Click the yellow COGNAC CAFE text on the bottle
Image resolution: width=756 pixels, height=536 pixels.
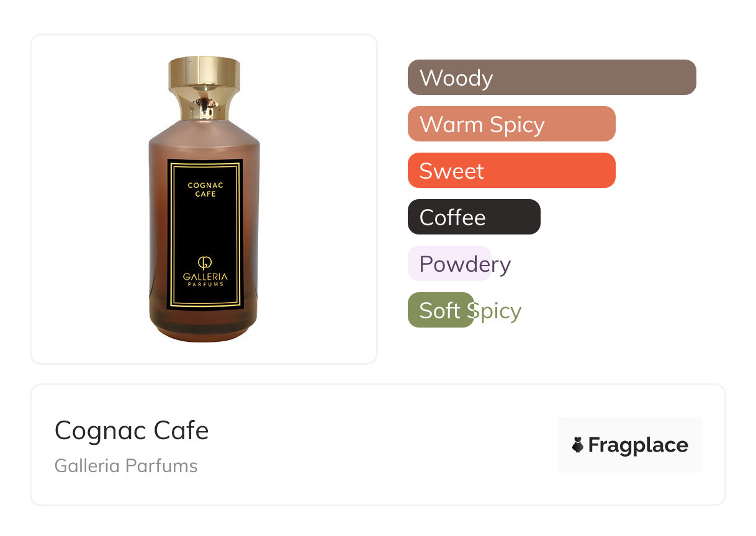coord(205,189)
